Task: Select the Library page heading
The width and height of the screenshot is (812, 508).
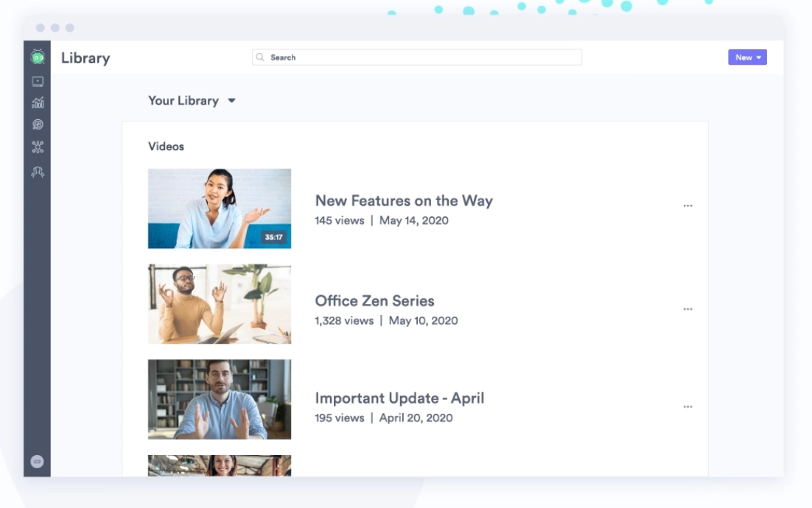Action: pyautogui.click(x=86, y=57)
